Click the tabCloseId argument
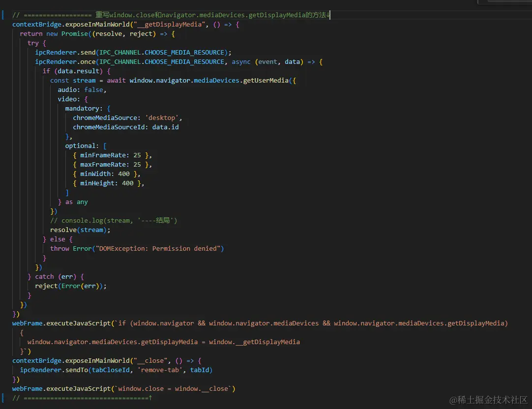The image size is (532, 409). (x=111, y=370)
